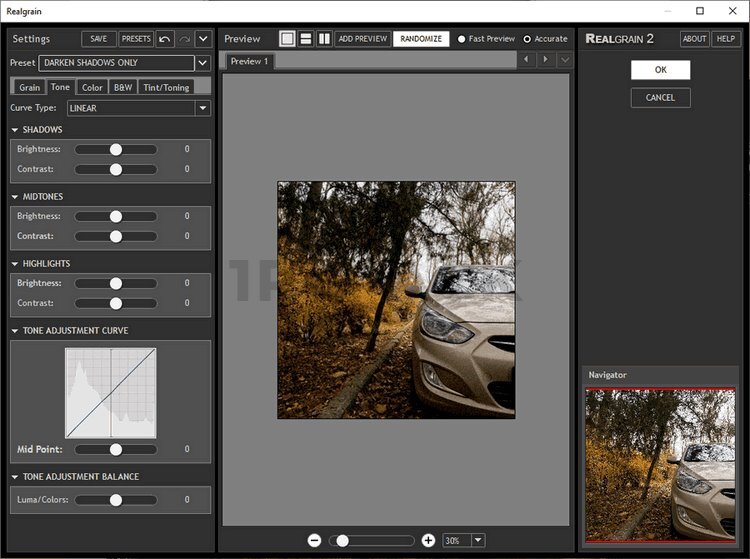Click the Mid Point slider handle
The image size is (750, 559).
point(116,449)
